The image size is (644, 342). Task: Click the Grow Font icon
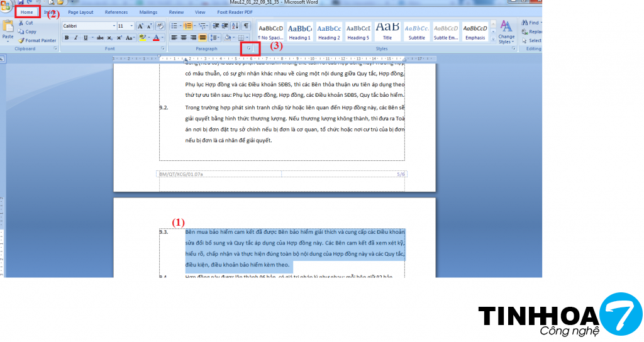click(140, 26)
